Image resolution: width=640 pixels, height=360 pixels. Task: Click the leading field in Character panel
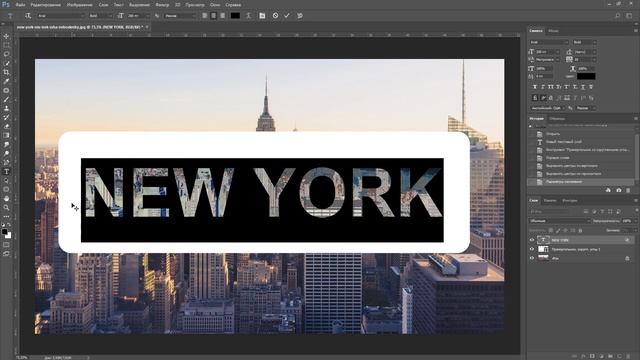click(585, 52)
